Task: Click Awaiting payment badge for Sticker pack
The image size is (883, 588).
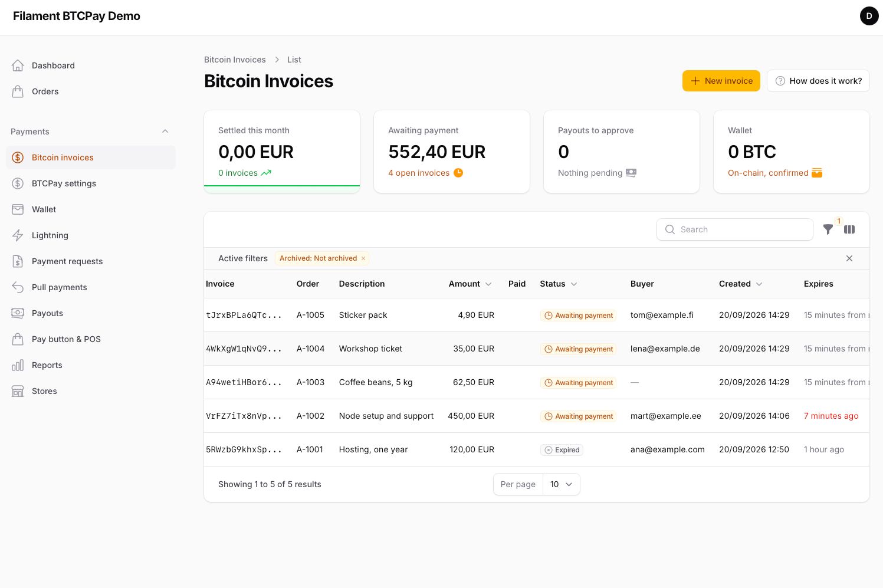Action: (578, 316)
